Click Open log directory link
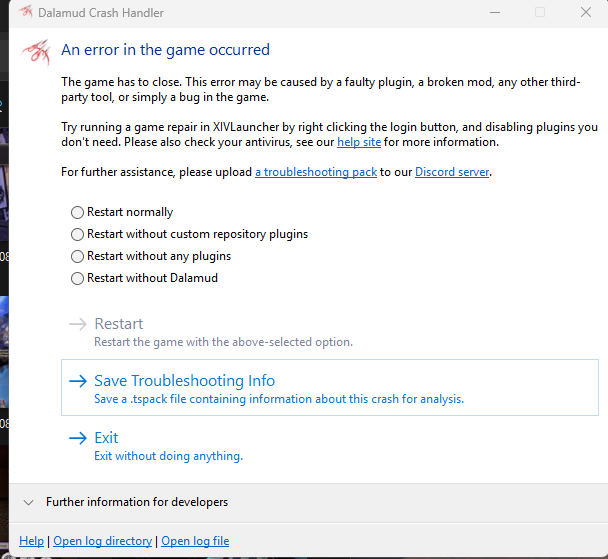 102,541
